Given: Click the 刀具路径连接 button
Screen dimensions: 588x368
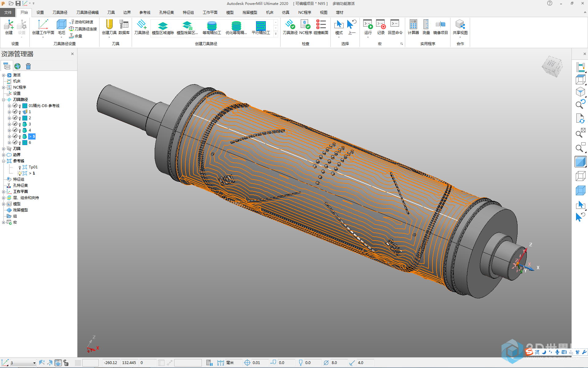Looking at the screenshot, I should [83, 29].
